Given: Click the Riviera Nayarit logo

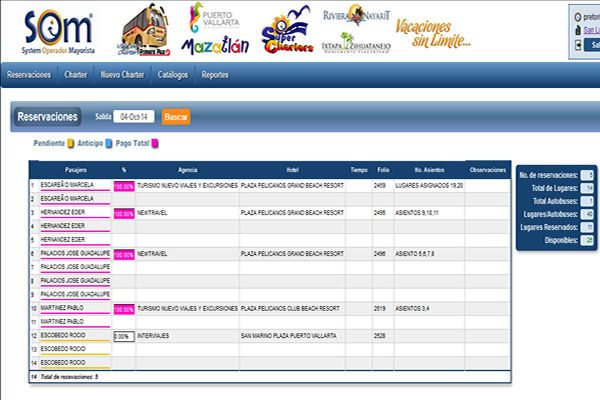Looking at the screenshot, I should 356,17.
